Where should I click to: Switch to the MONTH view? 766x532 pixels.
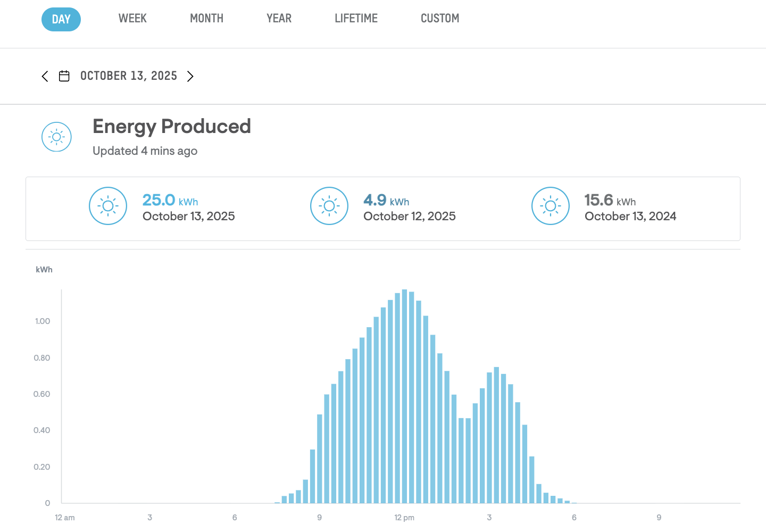tap(206, 19)
